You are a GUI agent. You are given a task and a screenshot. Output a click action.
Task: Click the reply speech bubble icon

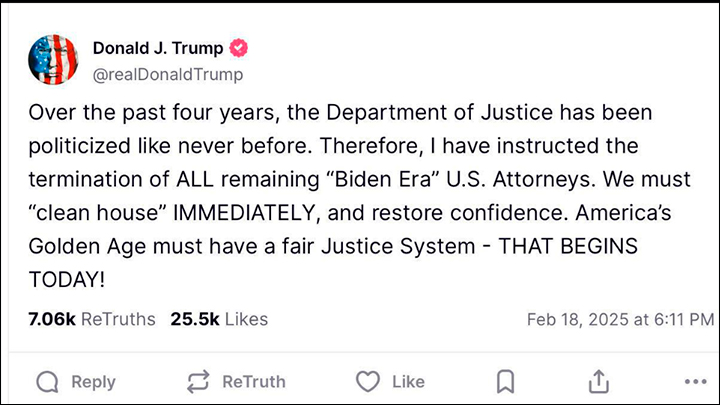[x=47, y=381]
